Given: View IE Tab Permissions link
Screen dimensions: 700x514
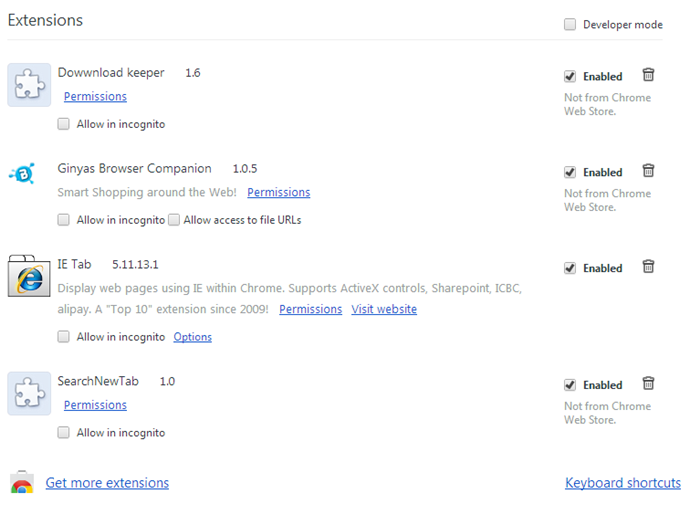Looking at the screenshot, I should tap(311, 309).
